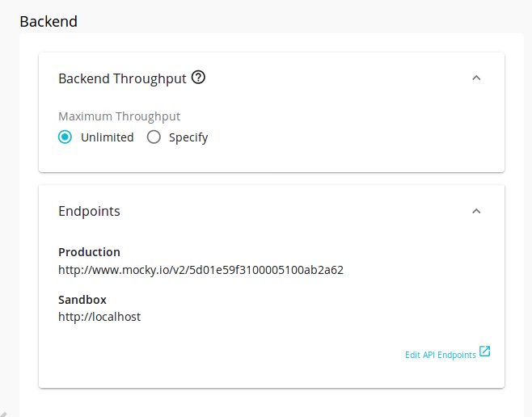Viewport: 532px width, 417px height.
Task: Open the Edit API Endpoints link
Action: (441, 355)
